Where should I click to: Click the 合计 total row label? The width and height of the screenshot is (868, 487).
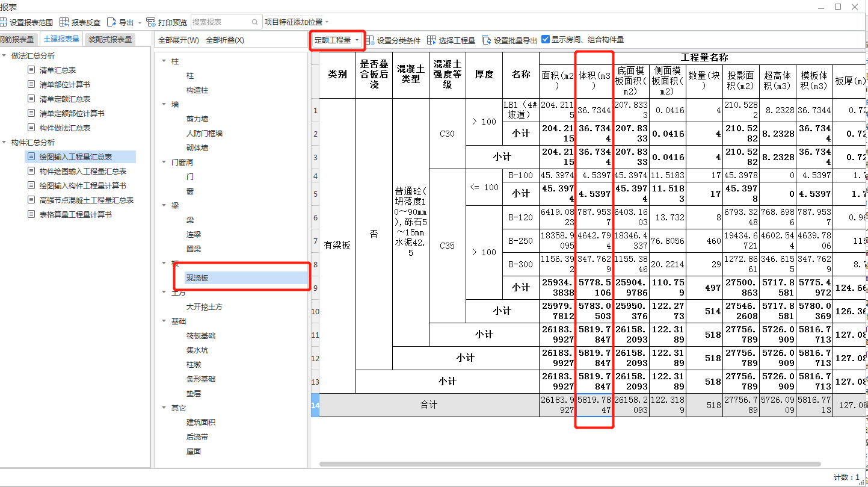[429, 405]
